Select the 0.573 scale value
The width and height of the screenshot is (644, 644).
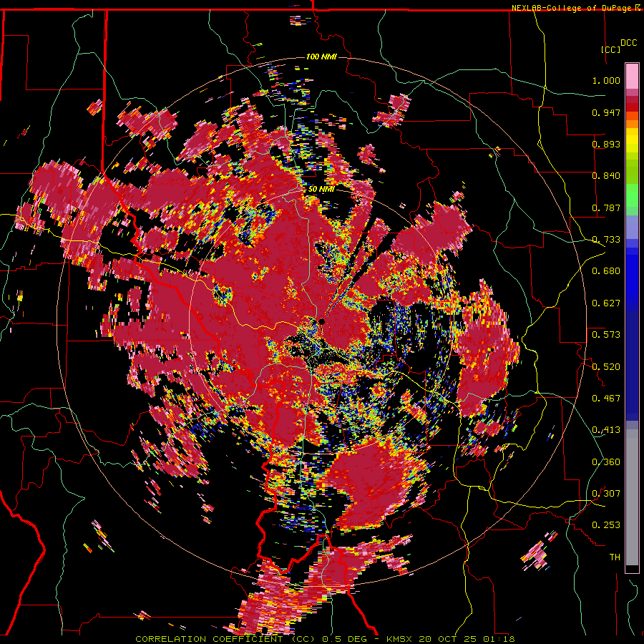(x=606, y=335)
